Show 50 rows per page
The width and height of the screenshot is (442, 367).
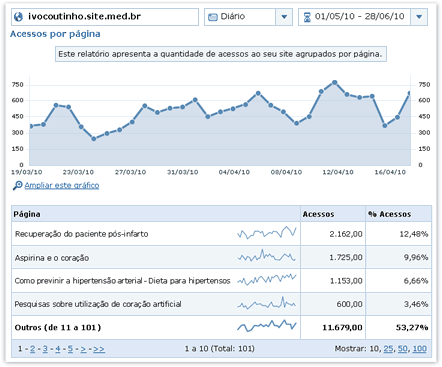(402, 349)
